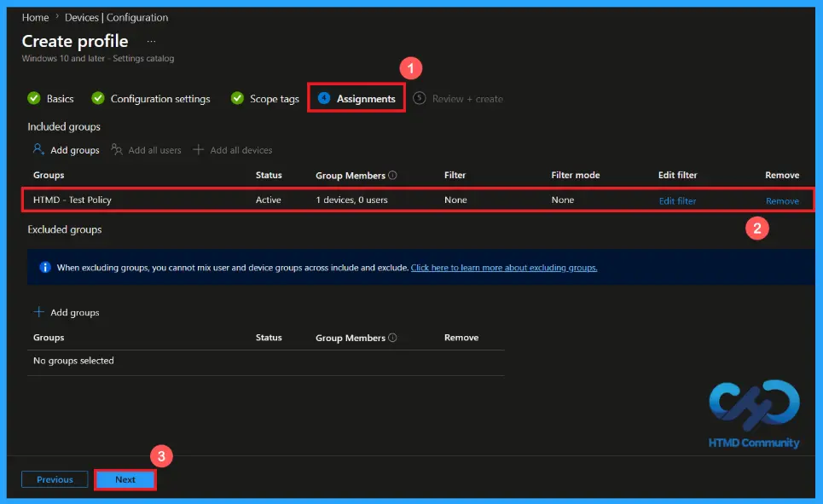Click the included groups Status column header

tap(269, 175)
